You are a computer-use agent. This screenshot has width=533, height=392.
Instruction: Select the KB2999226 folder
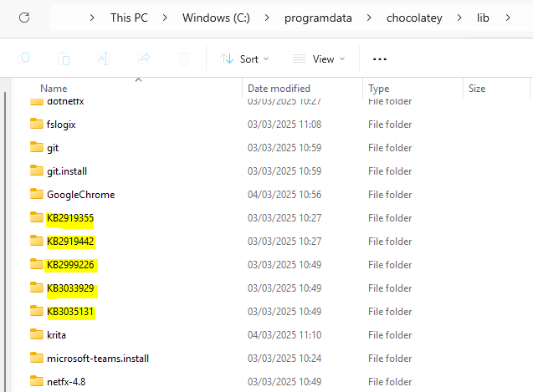coord(70,265)
